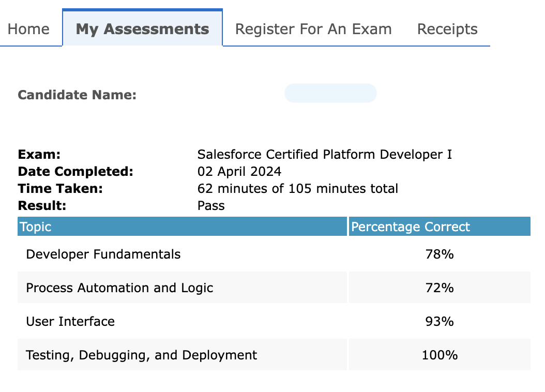545x392 pixels.
Task: Open the Home tab
Action: [x=28, y=29]
